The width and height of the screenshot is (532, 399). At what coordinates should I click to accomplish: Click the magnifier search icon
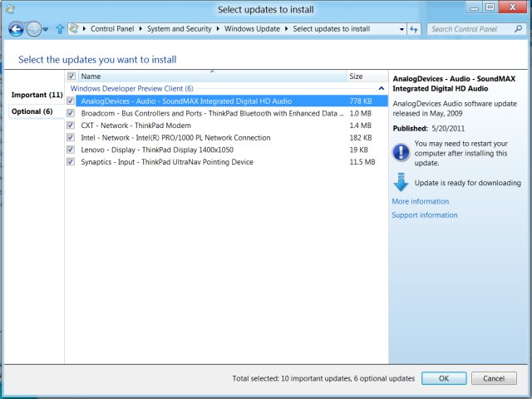[518, 29]
